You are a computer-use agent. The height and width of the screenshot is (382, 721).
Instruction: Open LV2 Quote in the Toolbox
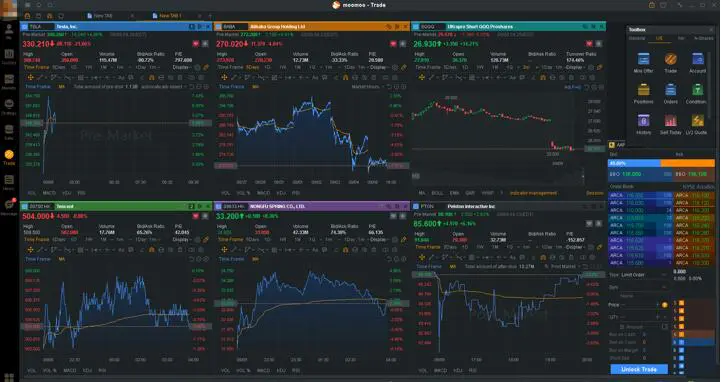pos(697,124)
